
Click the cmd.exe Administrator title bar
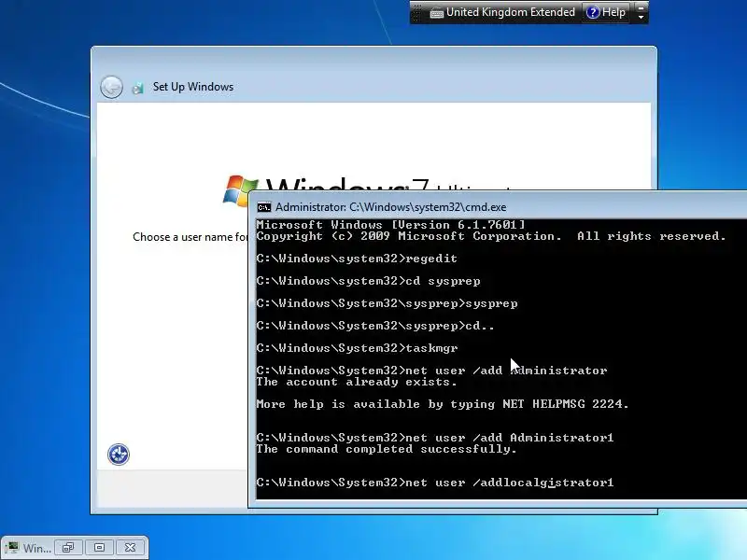(498, 206)
